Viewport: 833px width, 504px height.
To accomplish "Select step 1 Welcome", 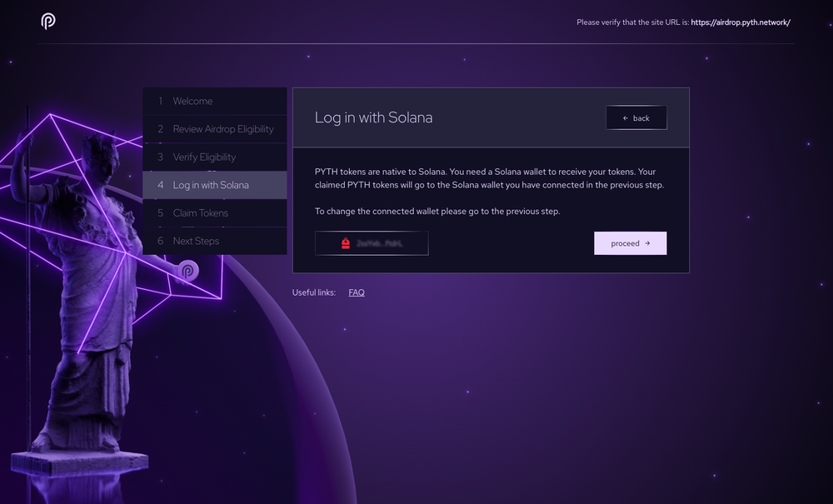I will point(215,101).
